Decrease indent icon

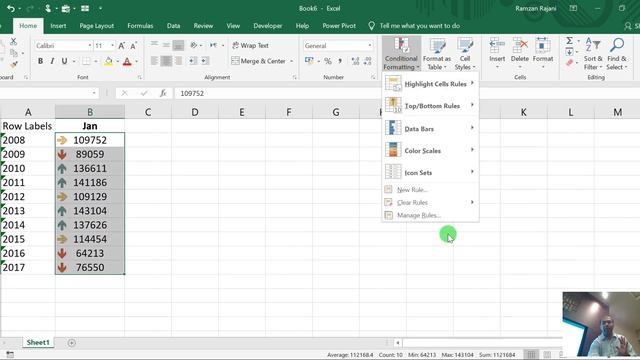(193, 61)
